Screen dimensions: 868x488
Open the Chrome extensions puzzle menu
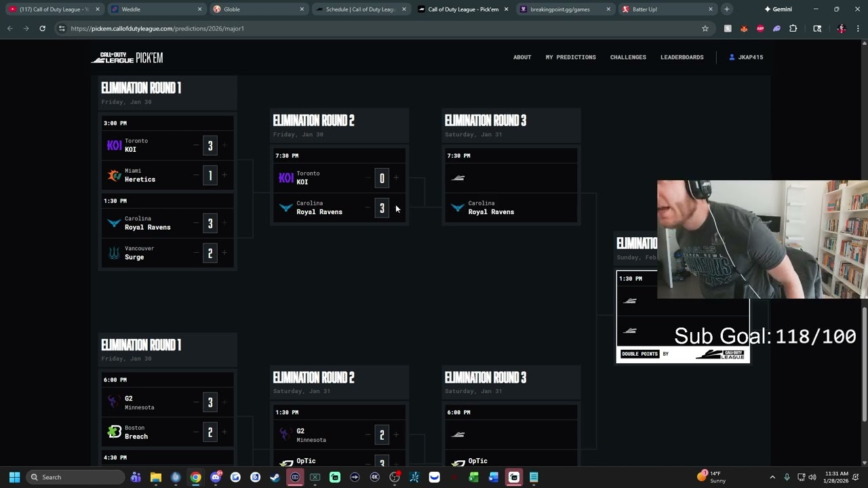[x=793, y=28]
